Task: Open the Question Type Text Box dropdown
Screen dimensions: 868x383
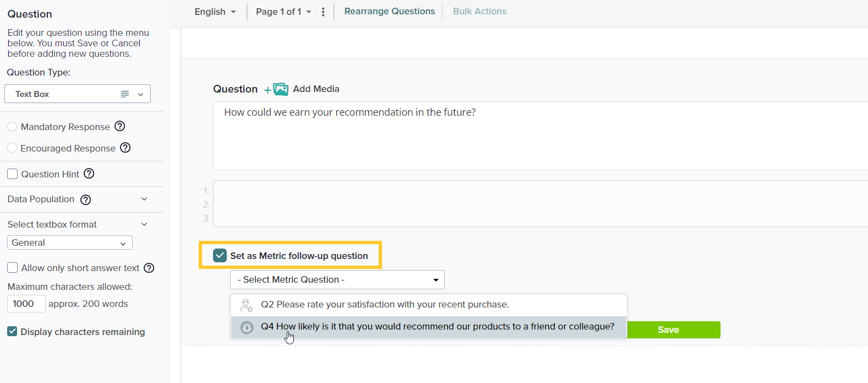Action: tap(78, 94)
